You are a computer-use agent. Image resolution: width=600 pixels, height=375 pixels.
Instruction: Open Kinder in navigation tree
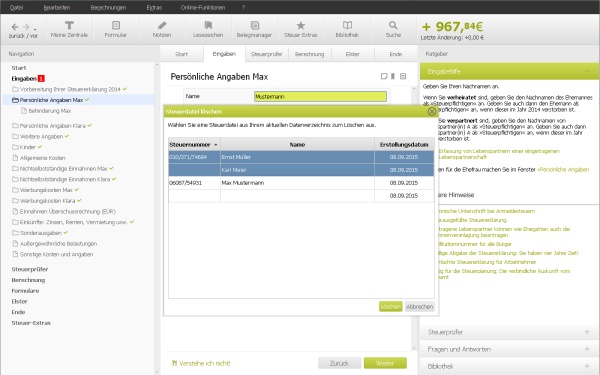(28, 147)
